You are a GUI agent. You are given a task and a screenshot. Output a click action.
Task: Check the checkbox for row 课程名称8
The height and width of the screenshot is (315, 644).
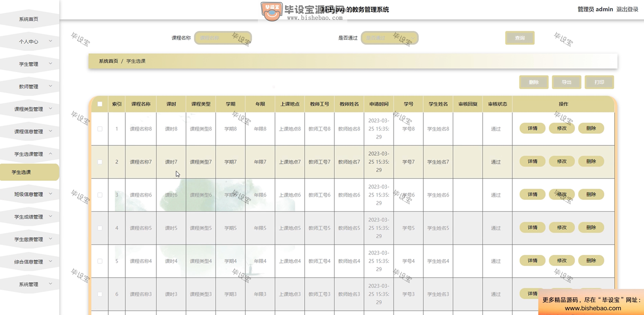100,129
